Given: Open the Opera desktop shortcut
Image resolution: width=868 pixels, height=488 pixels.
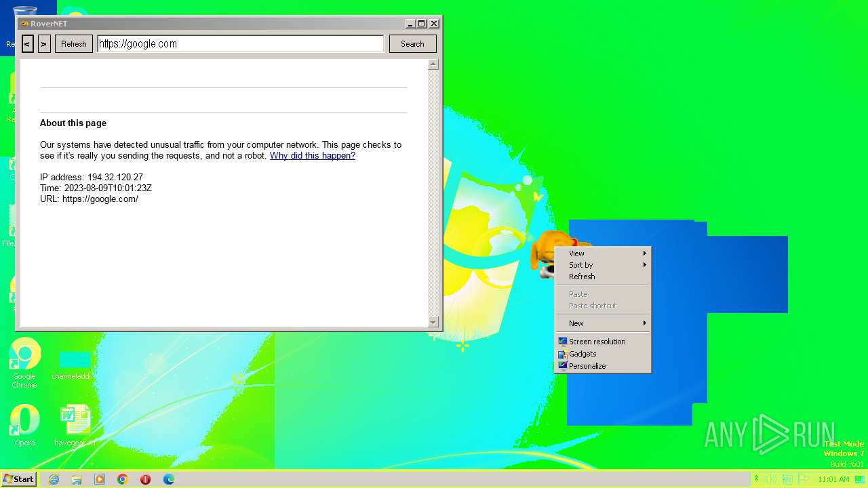Looking at the screenshot, I should pyautogui.click(x=24, y=425).
